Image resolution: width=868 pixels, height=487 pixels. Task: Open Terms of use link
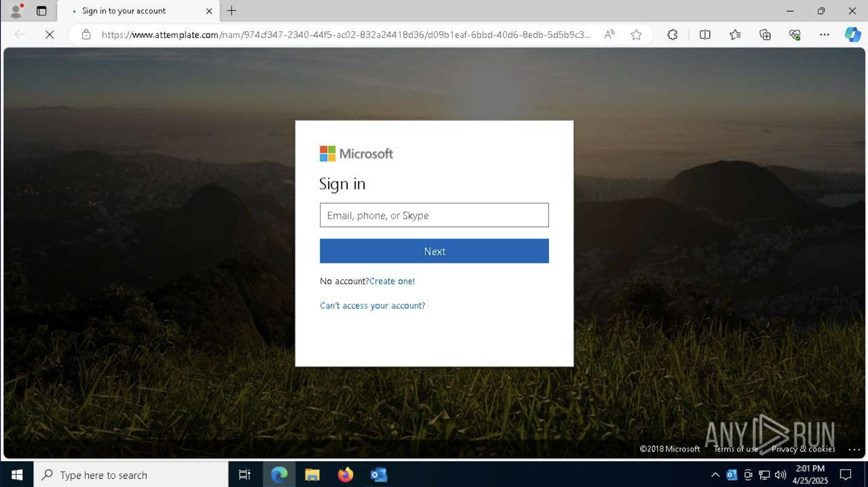point(736,449)
